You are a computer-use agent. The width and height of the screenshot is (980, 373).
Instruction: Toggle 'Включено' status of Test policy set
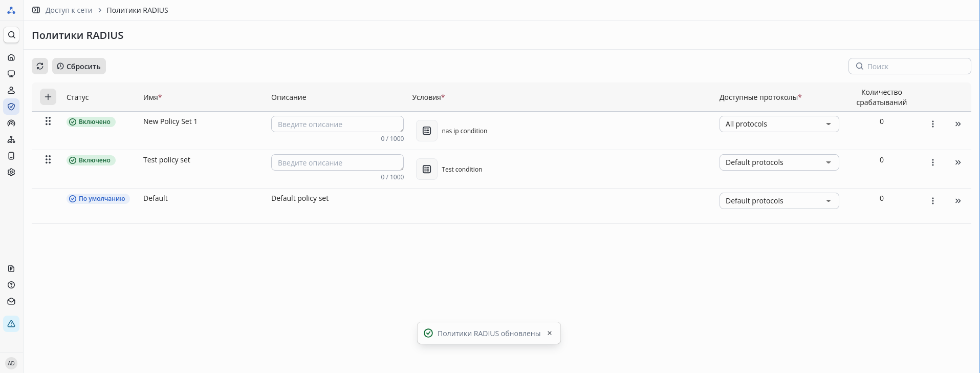[91, 160]
